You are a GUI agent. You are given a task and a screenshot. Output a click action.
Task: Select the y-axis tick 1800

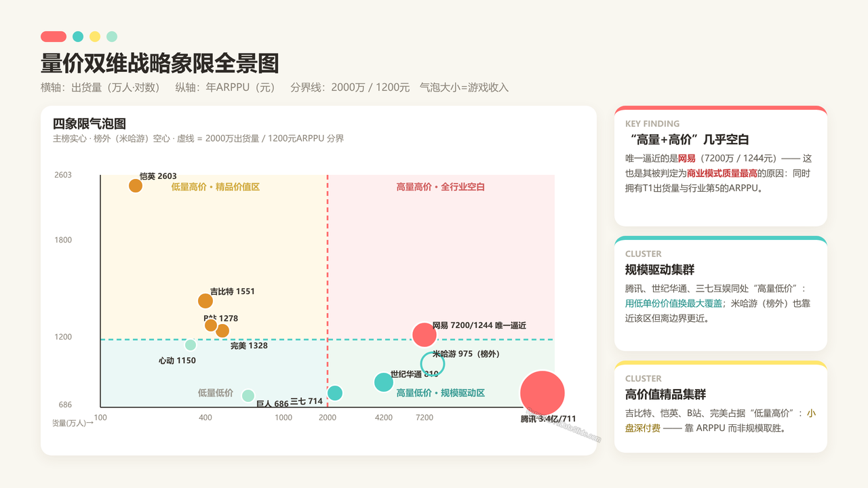pos(63,240)
